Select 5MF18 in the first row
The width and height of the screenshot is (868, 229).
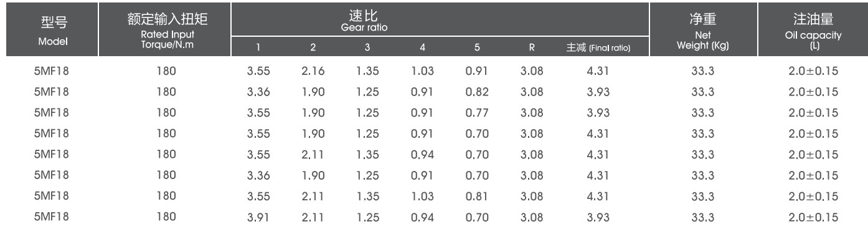50,72
